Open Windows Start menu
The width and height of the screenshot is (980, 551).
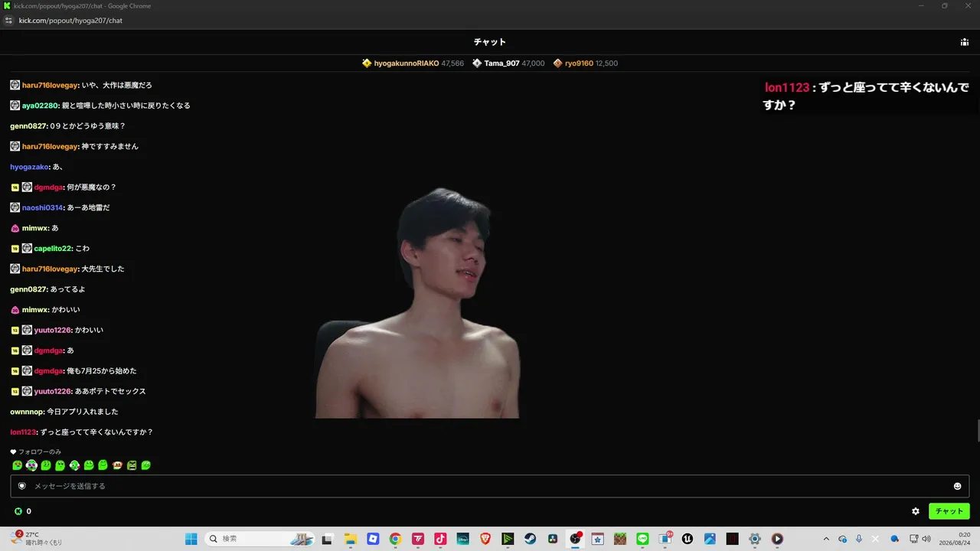(x=191, y=539)
